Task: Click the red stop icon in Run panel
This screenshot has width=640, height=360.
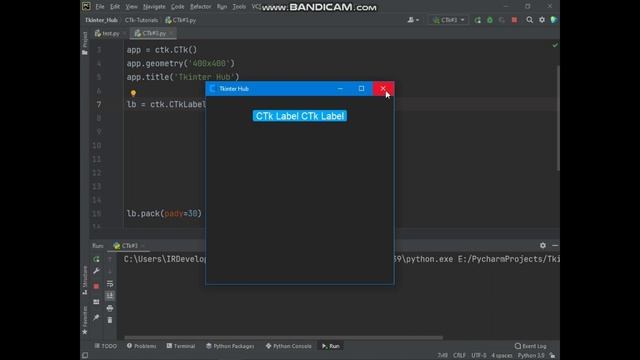Action: click(96, 287)
